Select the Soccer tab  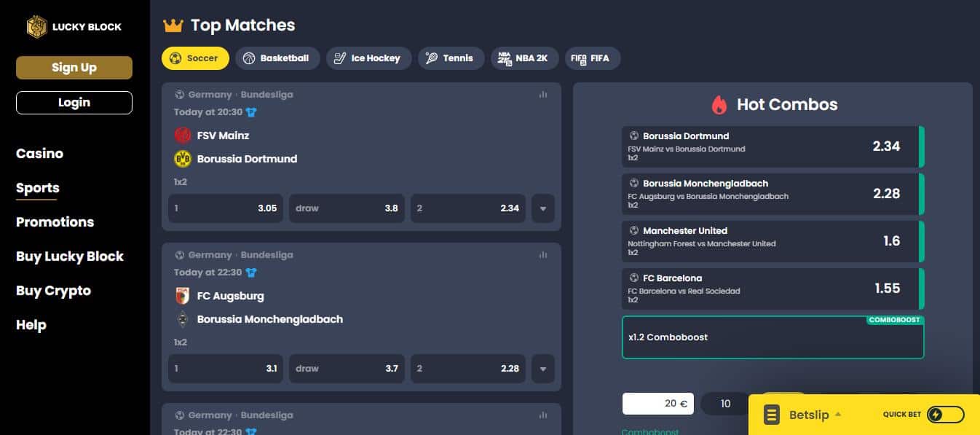pyautogui.click(x=195, y=58)
